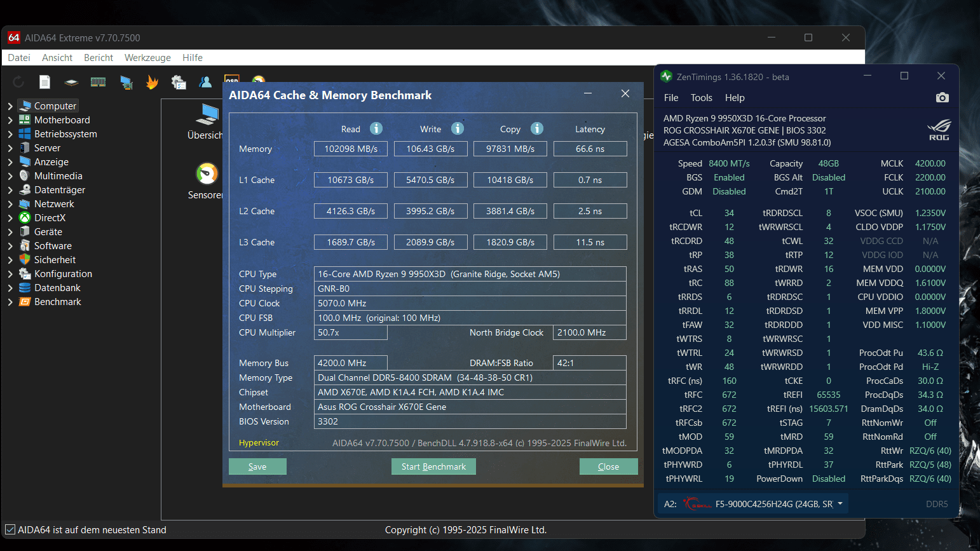Click the Hypervisor label

click(259, 443)
